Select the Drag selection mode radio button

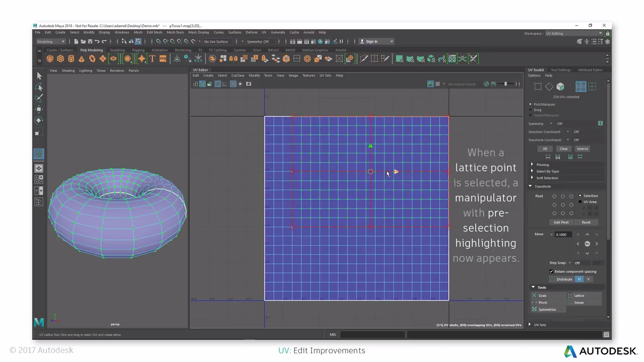530,110
